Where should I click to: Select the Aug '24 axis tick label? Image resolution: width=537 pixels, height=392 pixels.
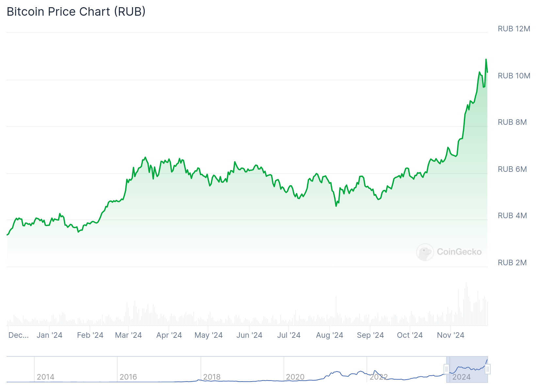(330, 335)
